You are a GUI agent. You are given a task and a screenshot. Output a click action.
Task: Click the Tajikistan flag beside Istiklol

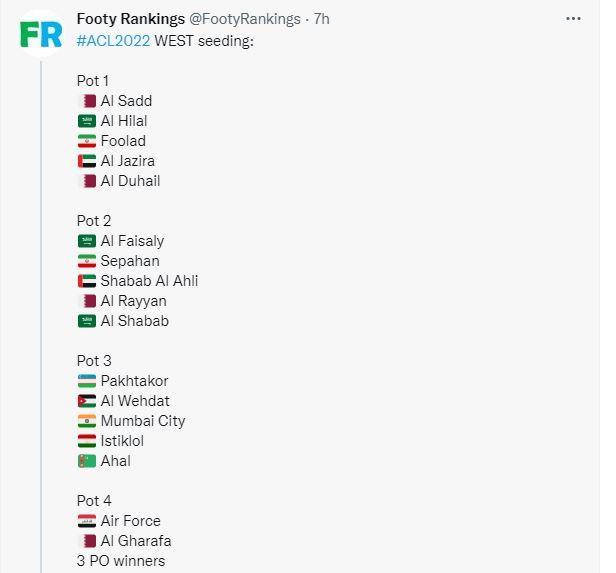tap(87, 441)
